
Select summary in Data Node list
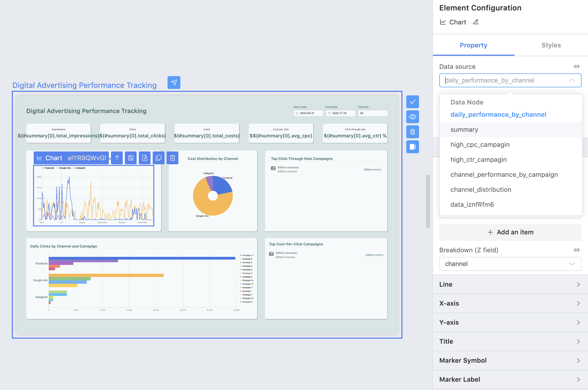point(464,130)
